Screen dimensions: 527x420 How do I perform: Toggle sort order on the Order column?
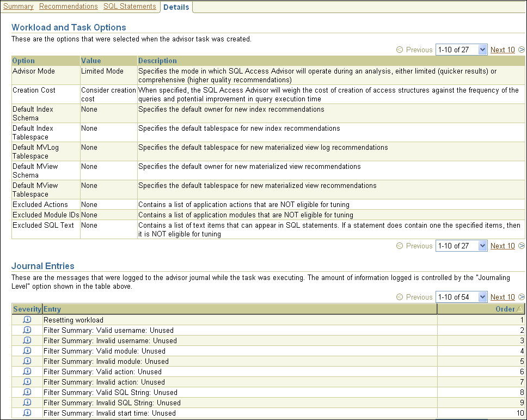(x=506, y=309)
